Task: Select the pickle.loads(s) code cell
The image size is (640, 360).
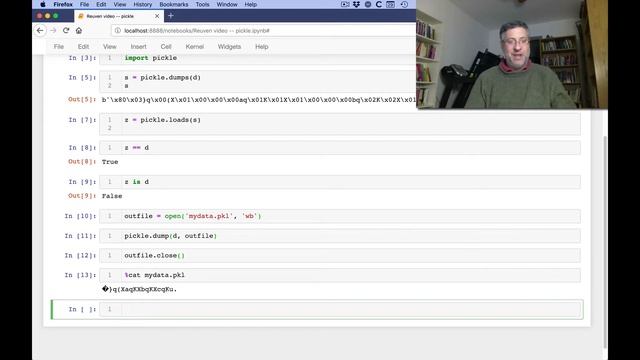Action: click(340, 124)
